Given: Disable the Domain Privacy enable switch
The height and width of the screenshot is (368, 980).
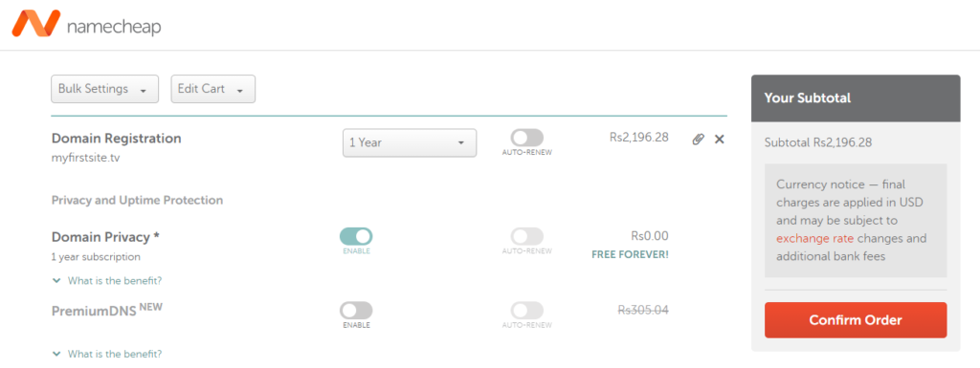Looking at the screenshot, I should coord(356,236).
